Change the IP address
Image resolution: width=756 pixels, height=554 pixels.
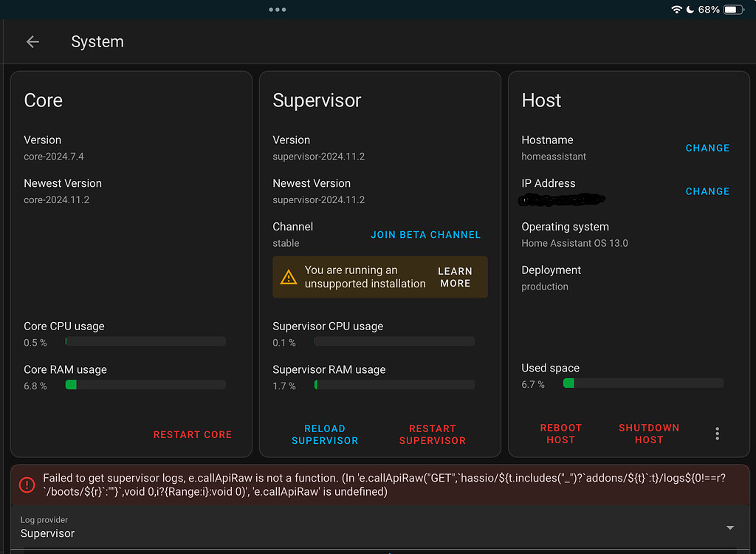(x=707, y=191)
